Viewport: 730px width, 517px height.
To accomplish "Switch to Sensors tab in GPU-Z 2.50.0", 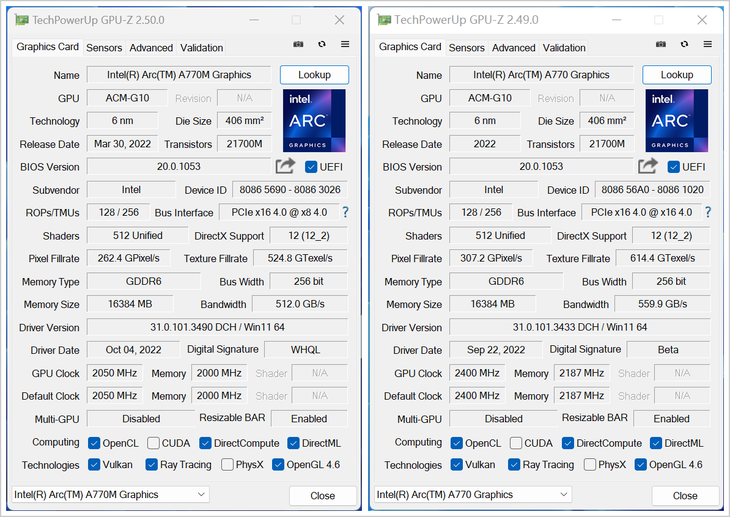I will pos(104,48).
